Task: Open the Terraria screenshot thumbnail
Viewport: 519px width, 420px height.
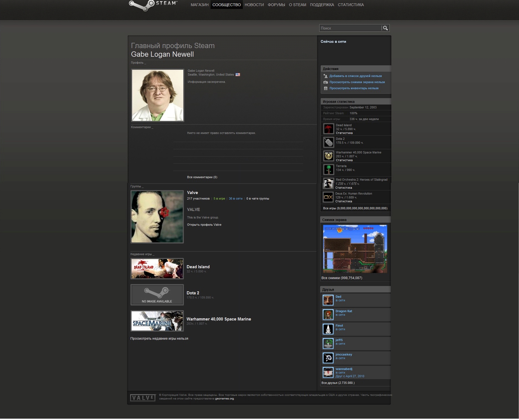Action: click(x=355, y=249)
